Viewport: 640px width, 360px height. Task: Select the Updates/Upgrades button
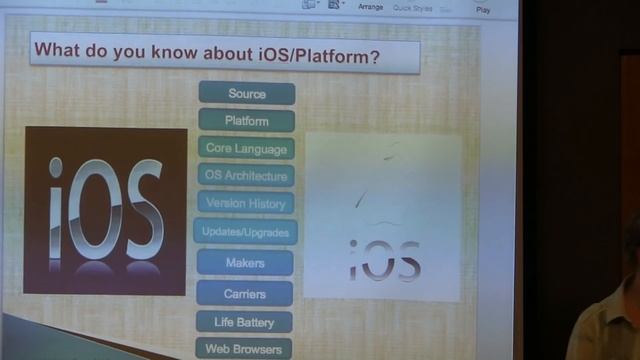point(245,232)
